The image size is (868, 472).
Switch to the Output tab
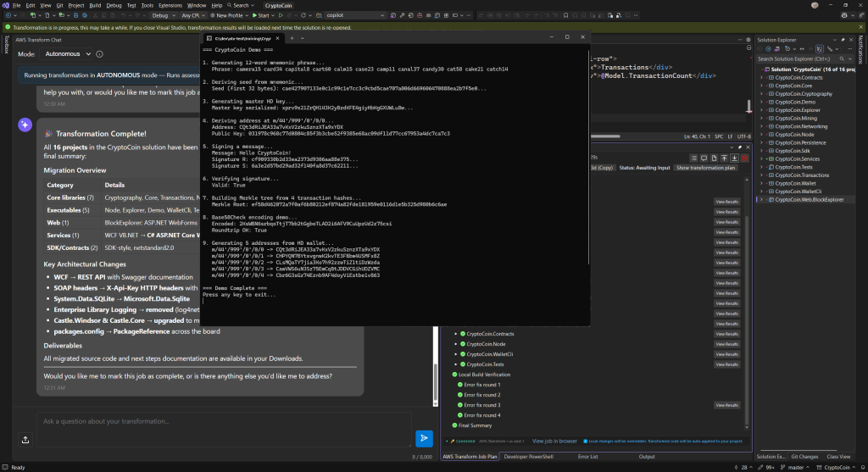coord(647,457)
